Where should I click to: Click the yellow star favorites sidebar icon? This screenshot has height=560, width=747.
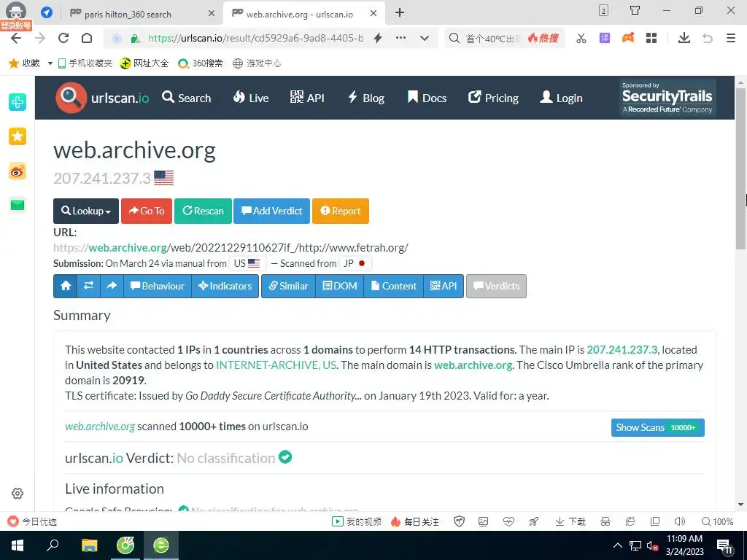(18, 136)
